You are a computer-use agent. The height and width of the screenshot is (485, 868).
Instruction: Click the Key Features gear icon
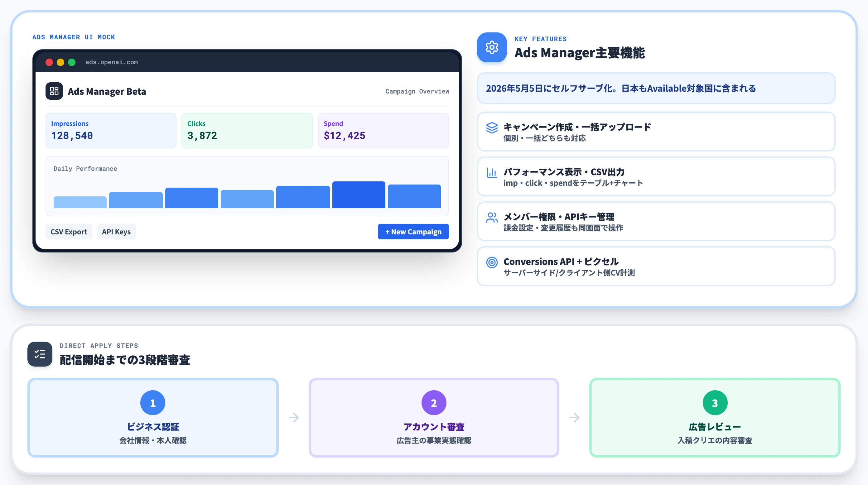492,47
